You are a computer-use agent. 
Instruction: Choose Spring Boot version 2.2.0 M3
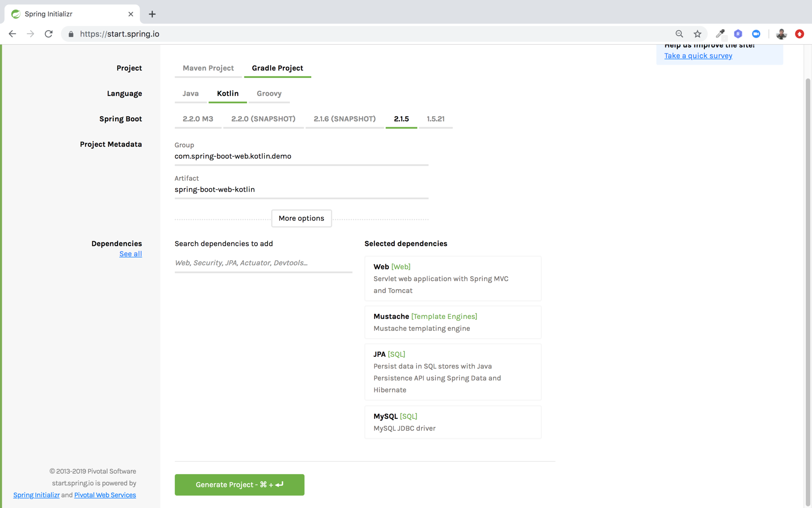click(198, 119)
